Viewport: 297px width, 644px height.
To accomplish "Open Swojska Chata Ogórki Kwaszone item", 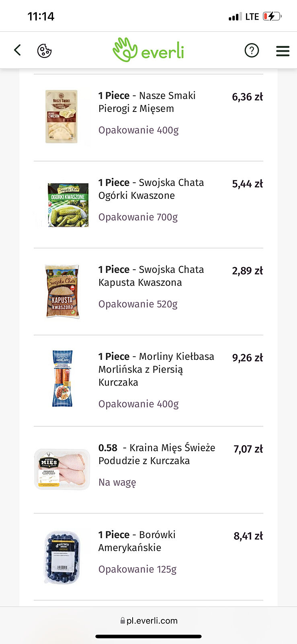I will tap(151, 189).
